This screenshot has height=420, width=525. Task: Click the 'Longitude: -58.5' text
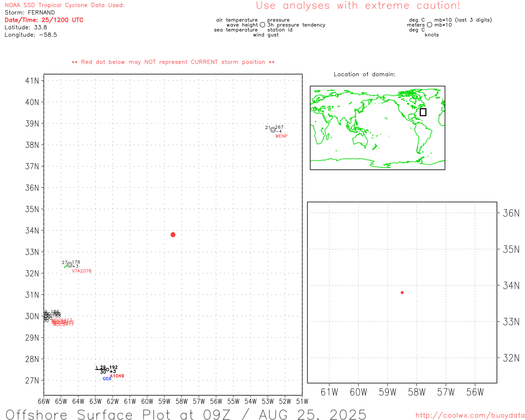31,34
